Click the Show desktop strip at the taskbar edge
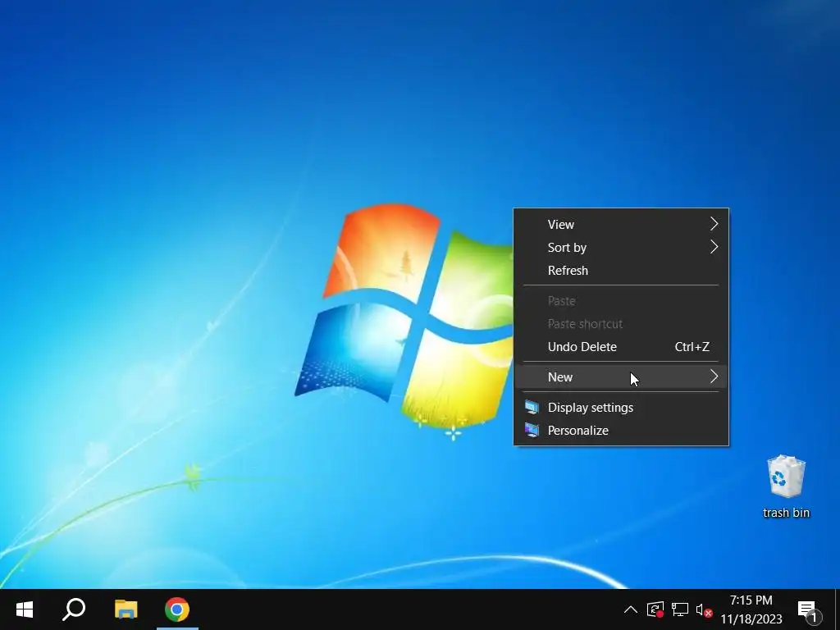Viewport: 840px width, 630px height. coord(837,609)
